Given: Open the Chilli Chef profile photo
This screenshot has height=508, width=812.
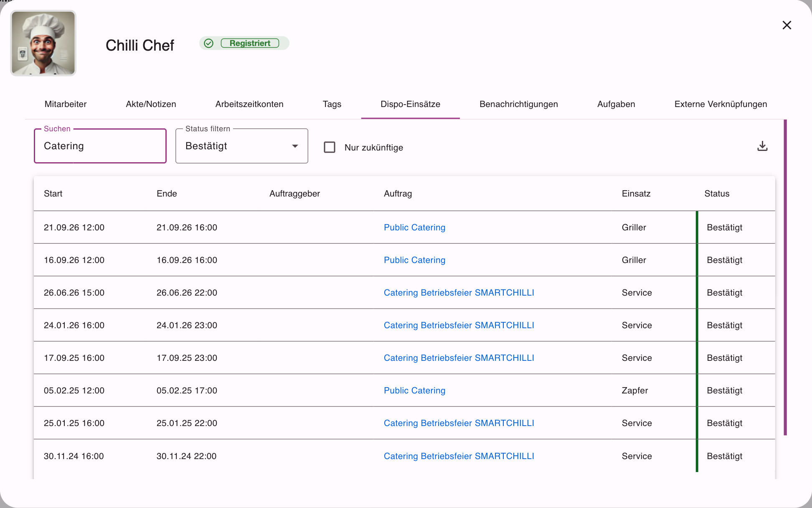Looking at the screenshot, I should point(43,43).
